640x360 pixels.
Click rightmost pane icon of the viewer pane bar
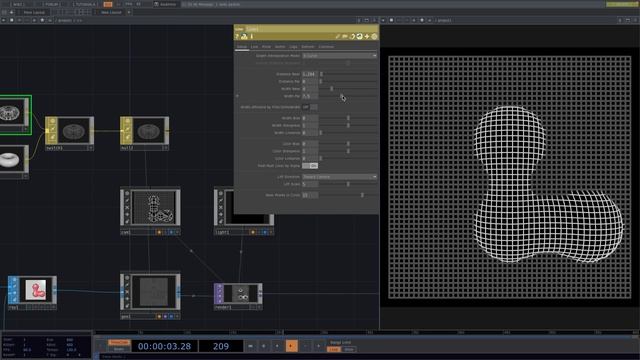pyautogui.click(x=636, y=20)
